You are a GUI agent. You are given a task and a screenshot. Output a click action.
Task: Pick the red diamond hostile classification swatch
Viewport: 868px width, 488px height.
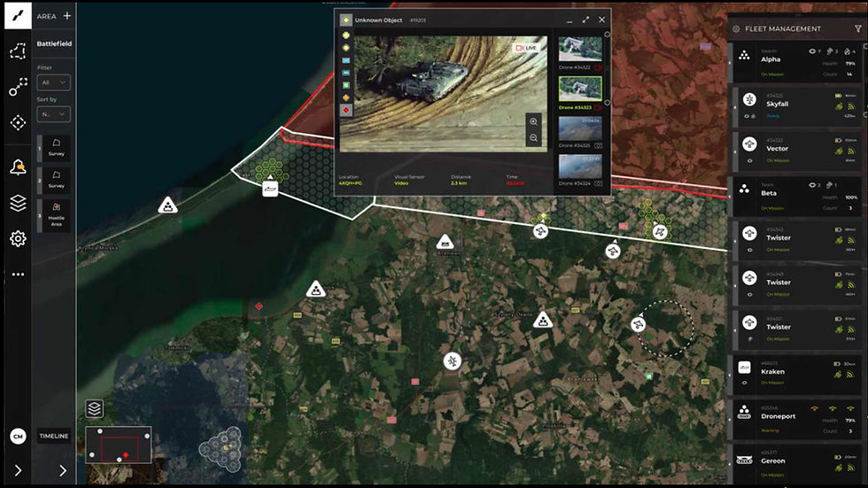[x=346, y=110]
